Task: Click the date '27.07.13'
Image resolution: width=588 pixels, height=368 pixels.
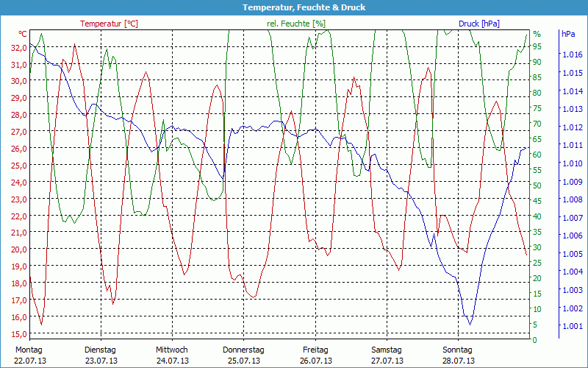Action: pos(387,361)
